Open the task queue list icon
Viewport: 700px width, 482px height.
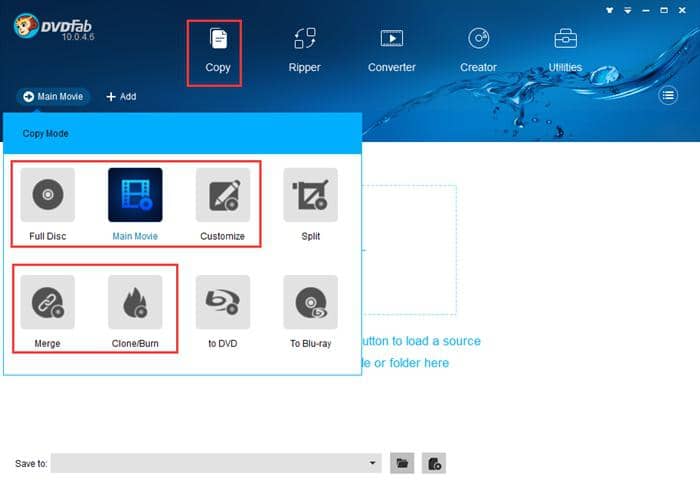668,96
